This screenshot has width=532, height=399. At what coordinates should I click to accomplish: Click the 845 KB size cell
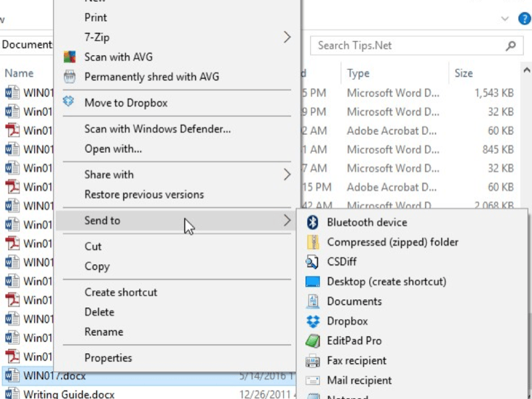pyautogui.click(x=498, y=149)
